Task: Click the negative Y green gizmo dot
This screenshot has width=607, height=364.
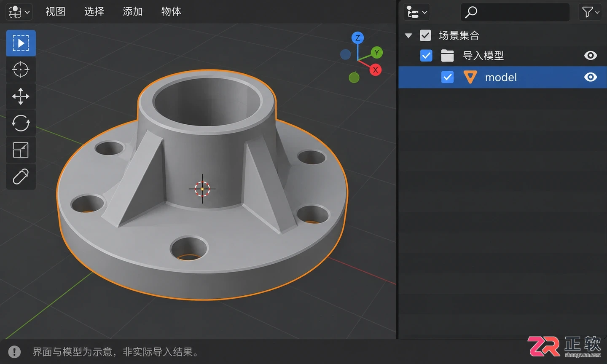Action: point(354,78)
